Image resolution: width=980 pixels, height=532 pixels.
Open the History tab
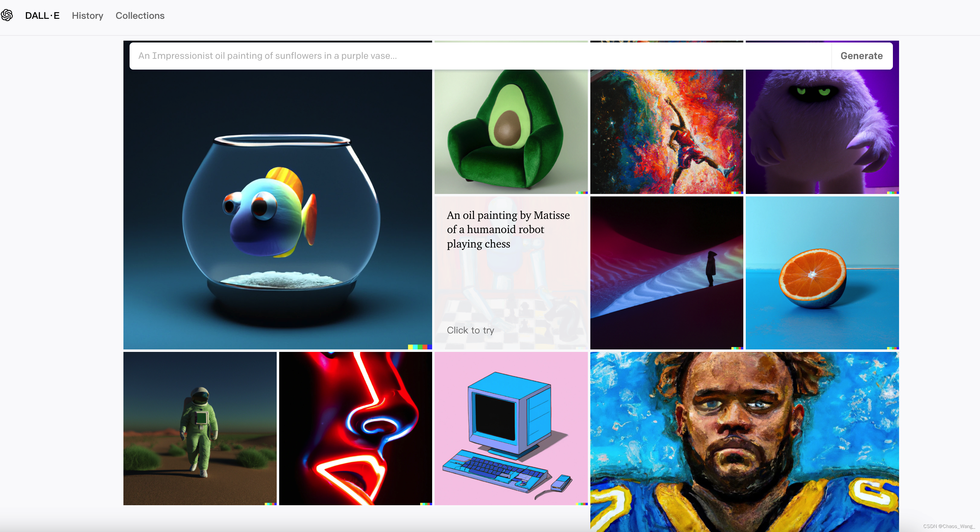(x=87, y=15)
